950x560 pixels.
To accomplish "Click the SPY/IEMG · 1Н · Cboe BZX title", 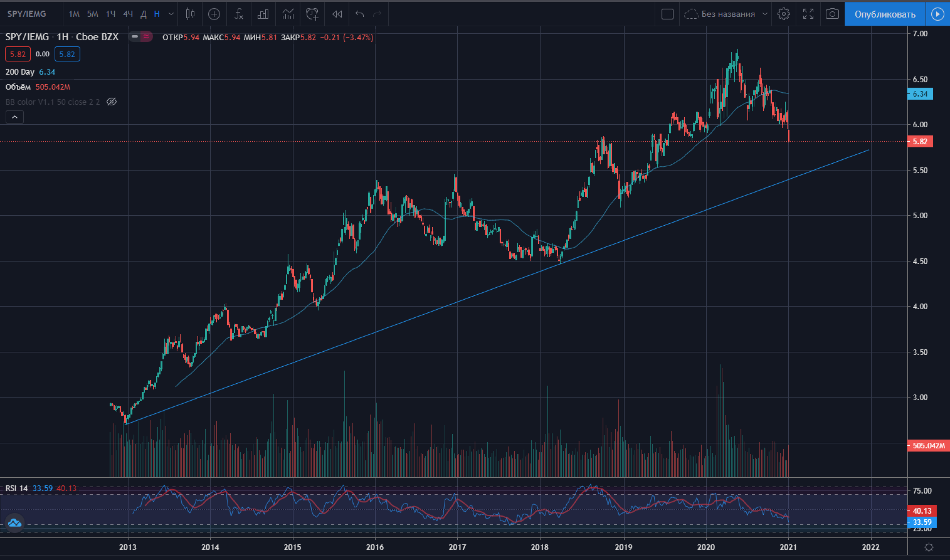I will pos(62,37).
